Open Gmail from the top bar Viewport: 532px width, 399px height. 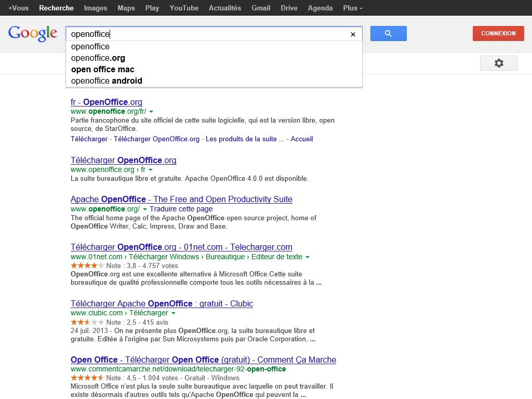coord(261,8)
